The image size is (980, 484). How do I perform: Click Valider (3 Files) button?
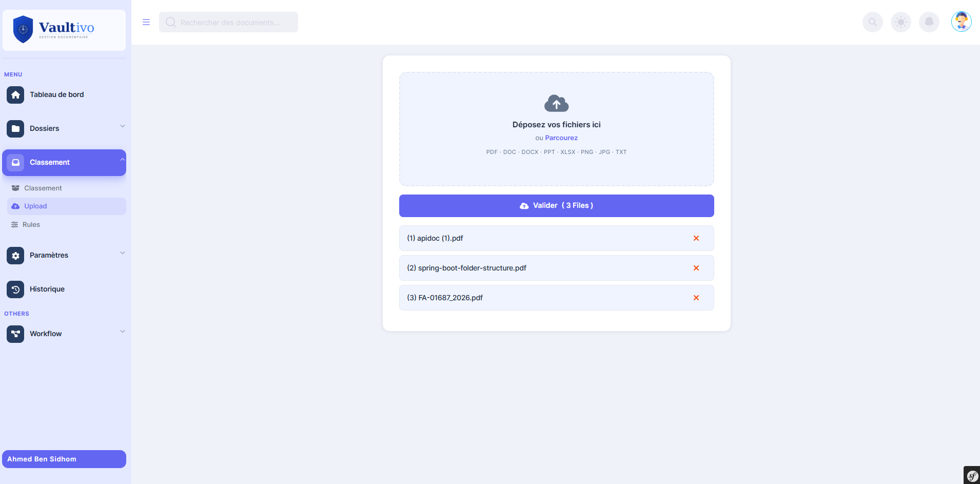[x=556, y=206]
